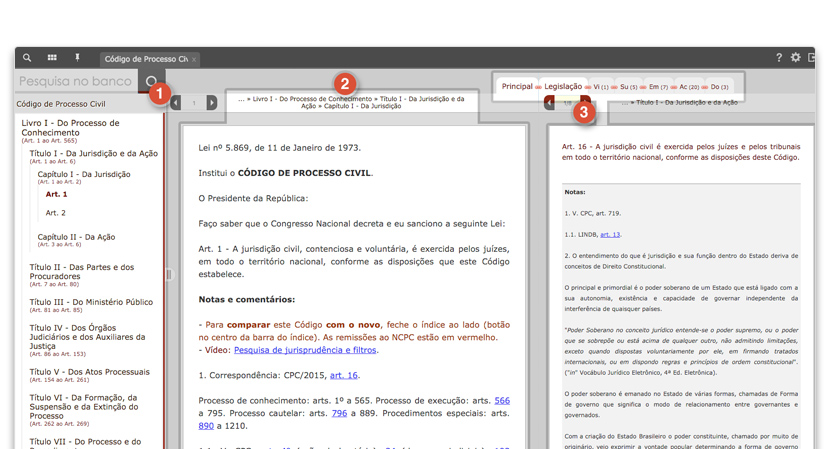Open the Ac (20) tab
Screen dimensions: 830x449
[x=689, y=87]
